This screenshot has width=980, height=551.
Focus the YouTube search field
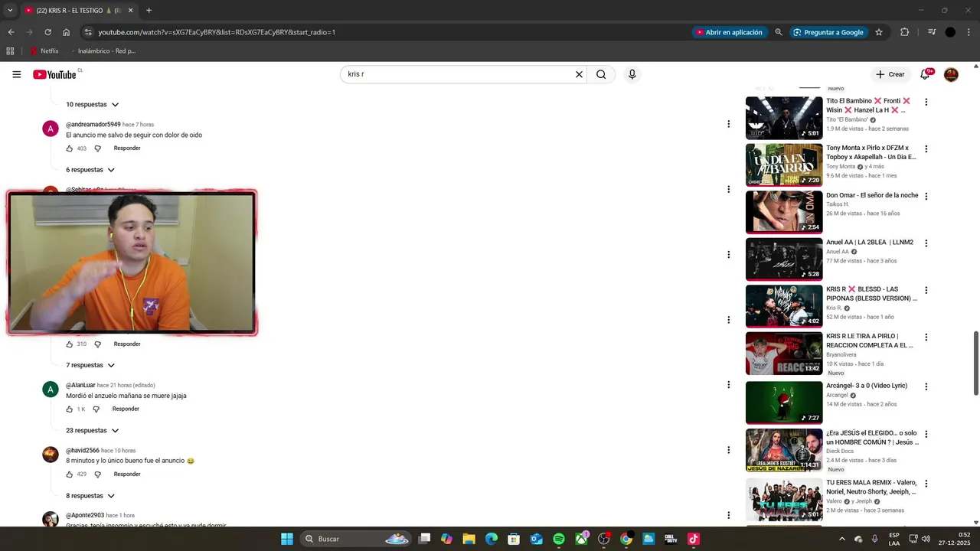click(458, 74)
